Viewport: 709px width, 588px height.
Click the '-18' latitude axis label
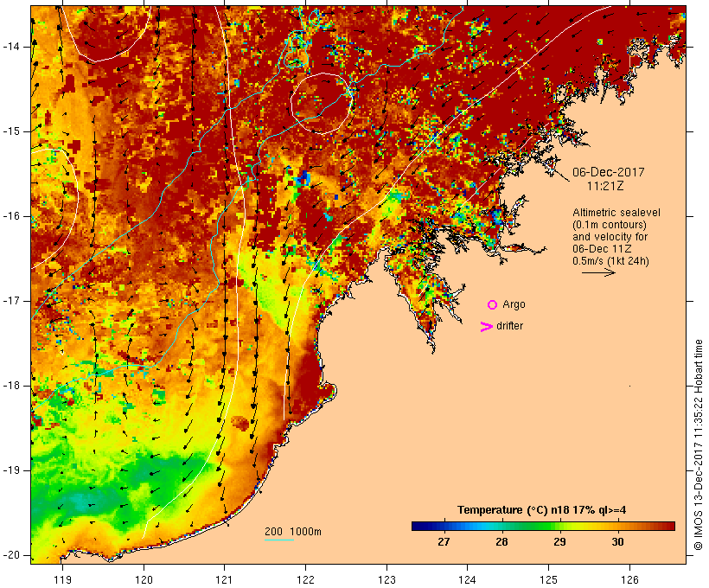tap(11, 386)
